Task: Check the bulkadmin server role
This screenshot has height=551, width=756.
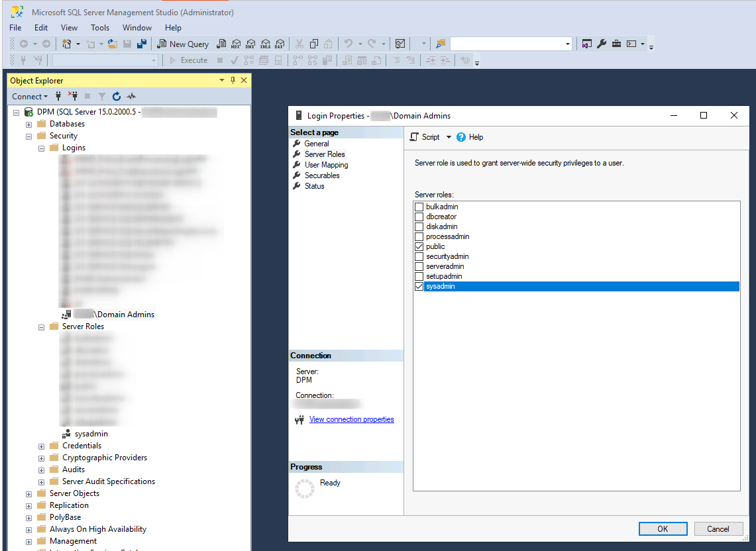Action: pos(419,207)
